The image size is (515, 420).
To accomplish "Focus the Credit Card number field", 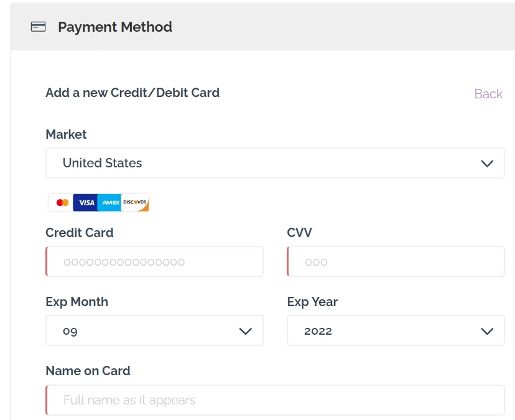I will coord(154,262).
